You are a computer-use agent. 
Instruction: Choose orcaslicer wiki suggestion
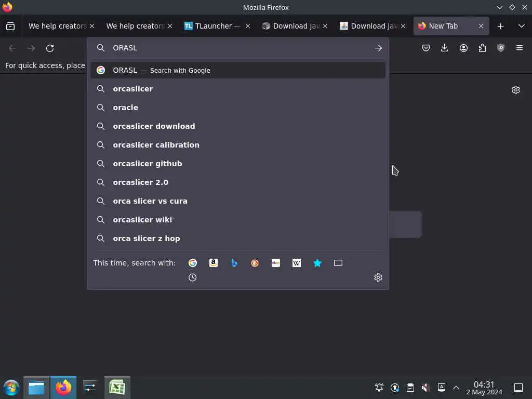(x=238, y=220)
